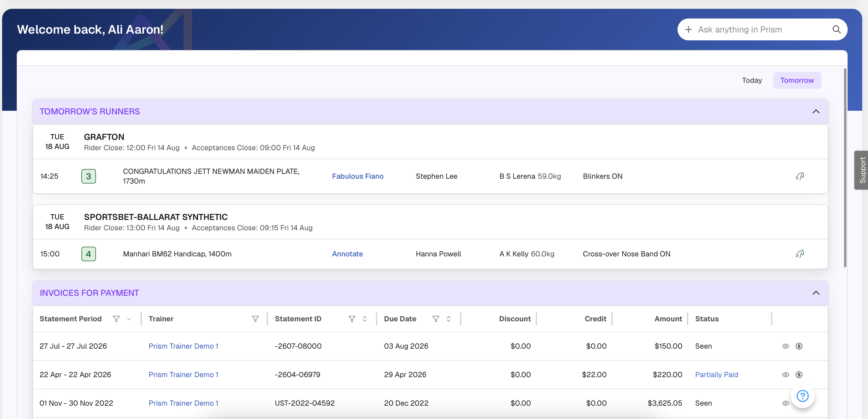The height and width of the screenshot is (419, 868).
Task: Click the Discount column header
Action: click(x=514, y=319)
